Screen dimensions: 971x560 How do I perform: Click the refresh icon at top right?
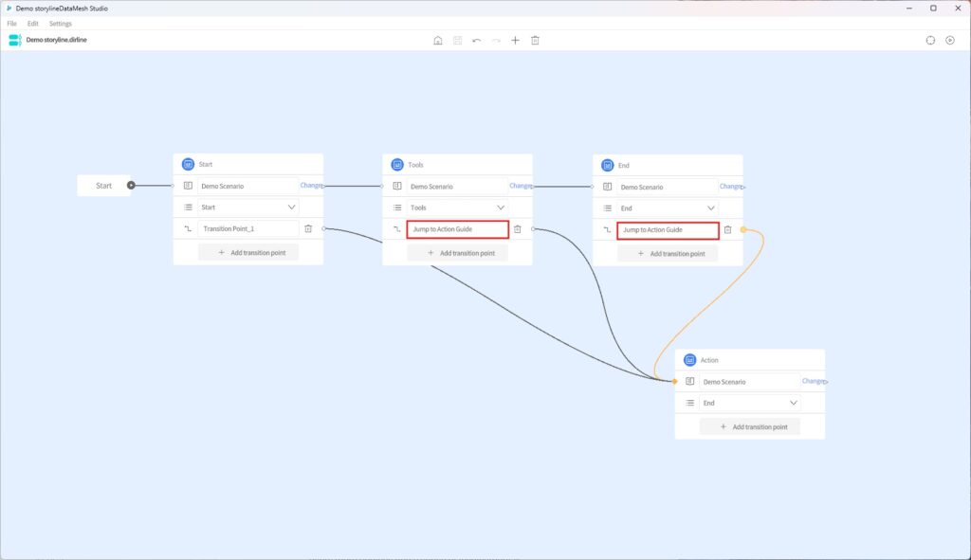click(930, 40)
